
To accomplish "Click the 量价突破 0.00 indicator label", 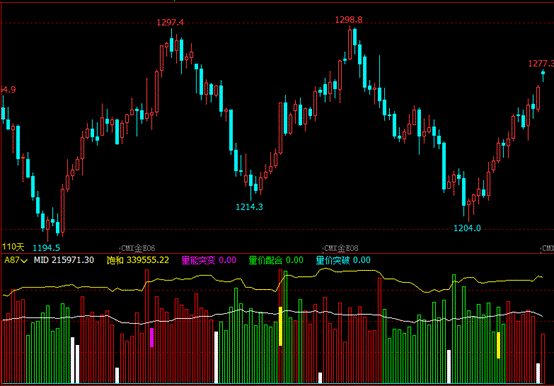I will [x=343, y=260].
